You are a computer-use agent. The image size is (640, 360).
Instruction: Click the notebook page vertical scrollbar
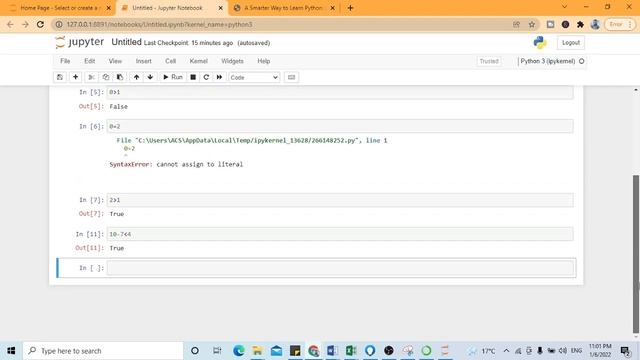pos(636,253)
